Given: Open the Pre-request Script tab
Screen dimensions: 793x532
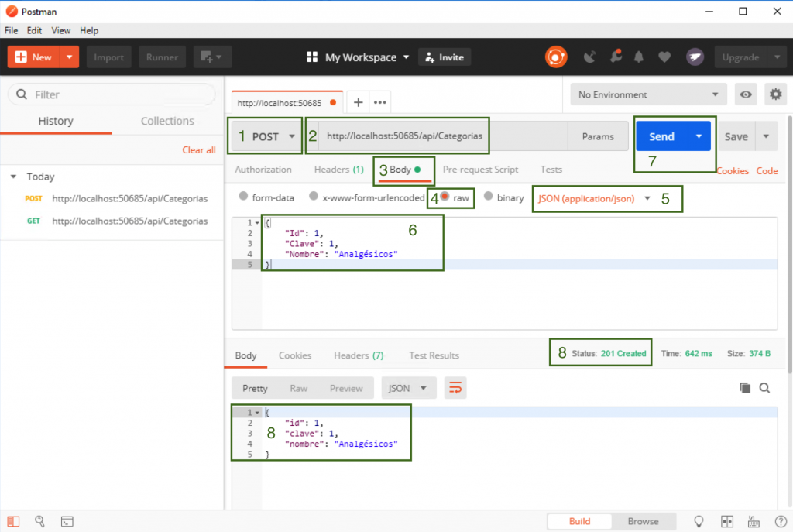Looking at the screenshot, I should [480, 169].
